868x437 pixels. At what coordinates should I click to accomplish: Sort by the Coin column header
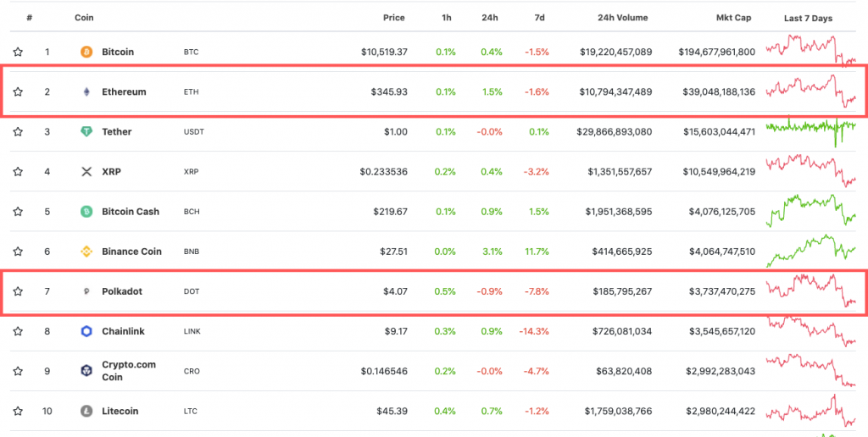(x=84, y=18)
